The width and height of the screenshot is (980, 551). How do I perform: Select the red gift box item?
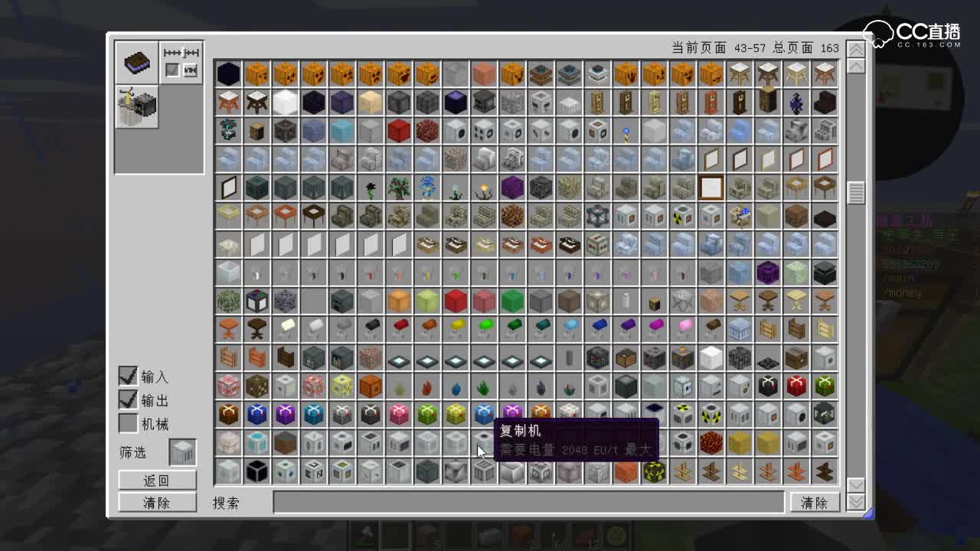tap(795, 385)
